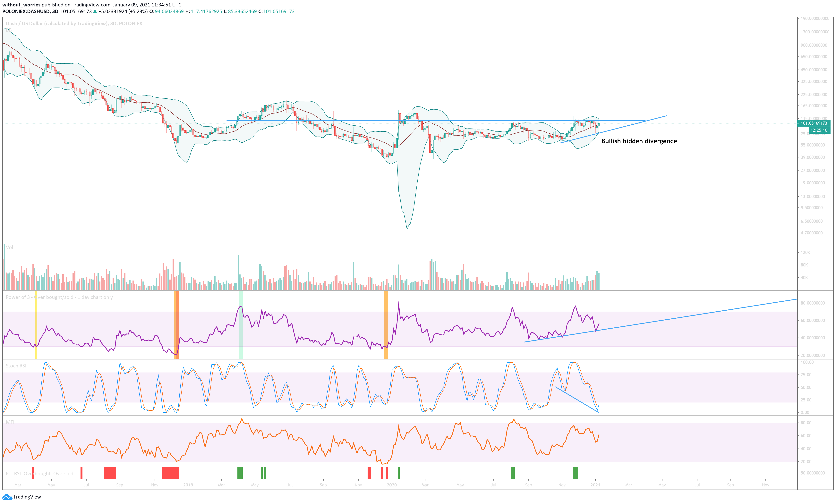Click the Sep label before 2019 on time axis
Image resolution: width=836 pixels, height=504 pixels.
point(120,485)
